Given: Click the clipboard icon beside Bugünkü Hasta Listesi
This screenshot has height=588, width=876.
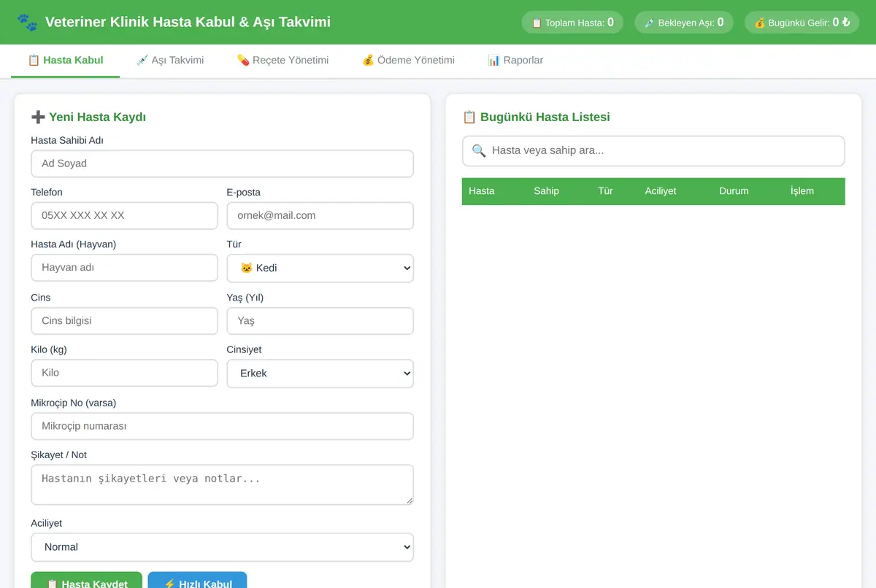Looking at the screenshot, I should coord(469,117).
